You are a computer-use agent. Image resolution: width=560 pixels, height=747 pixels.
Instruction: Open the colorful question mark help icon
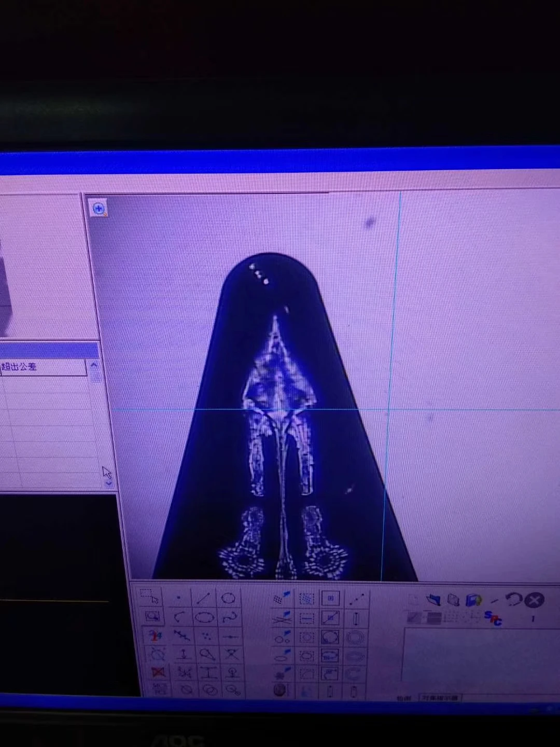(x=156, y=636)
